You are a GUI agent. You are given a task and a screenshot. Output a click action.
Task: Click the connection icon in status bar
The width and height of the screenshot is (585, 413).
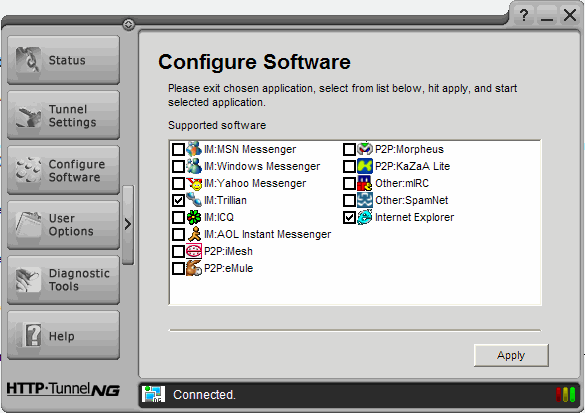[153, 394]
